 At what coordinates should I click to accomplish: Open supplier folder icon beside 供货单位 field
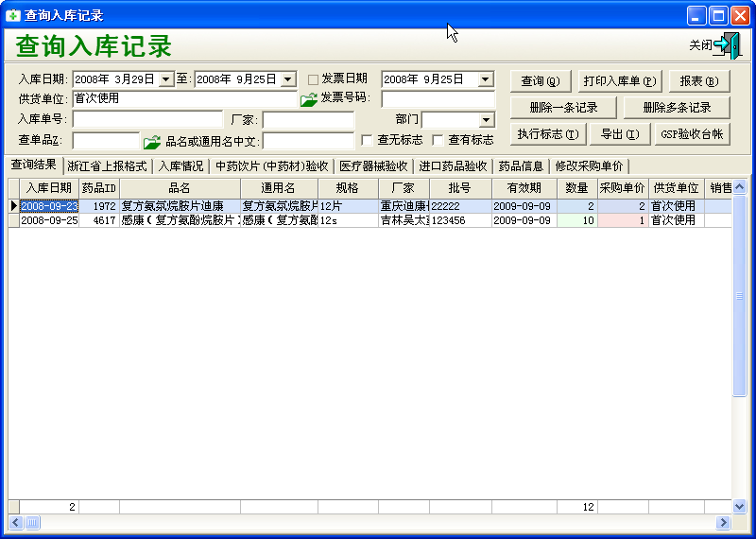pos(309,99)
